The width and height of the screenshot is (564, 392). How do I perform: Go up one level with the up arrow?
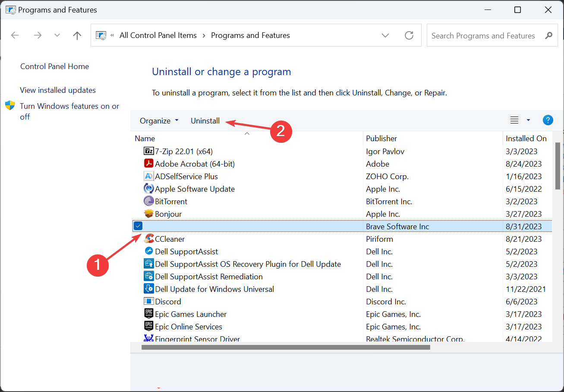[x=77, y=35]
